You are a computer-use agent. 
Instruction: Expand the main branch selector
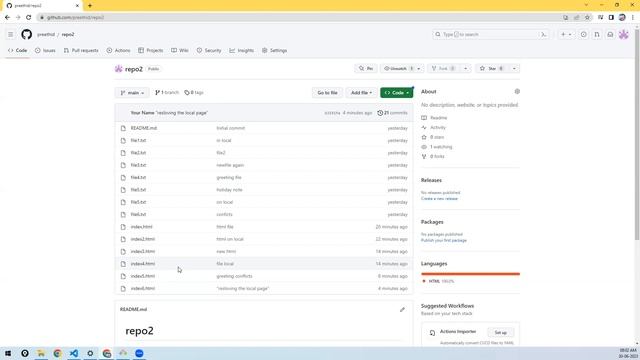click(132, 93)
